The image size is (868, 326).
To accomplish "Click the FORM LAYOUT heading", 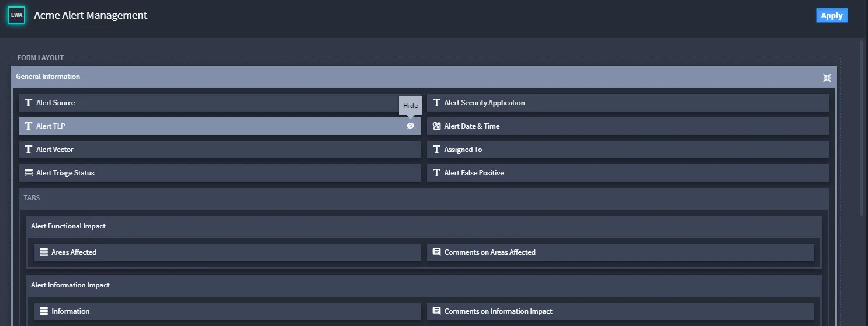I will point(40,58).
